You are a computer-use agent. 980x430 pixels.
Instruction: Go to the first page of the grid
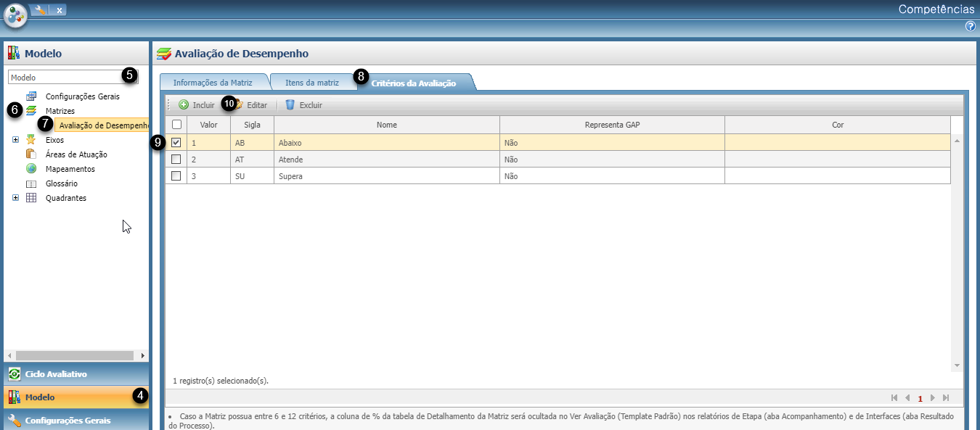click(894, 398)
